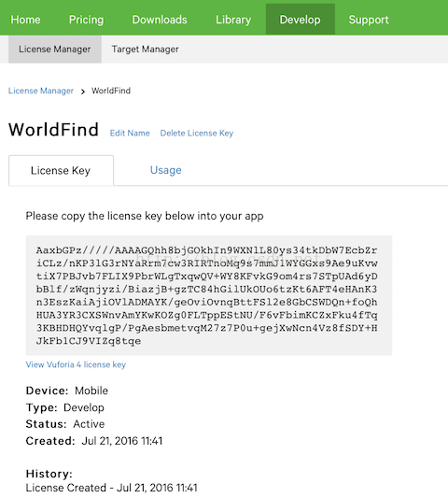Click the License Manager breadcrumb link
Viewport: 448px width, 498px height.
[41, 91]
